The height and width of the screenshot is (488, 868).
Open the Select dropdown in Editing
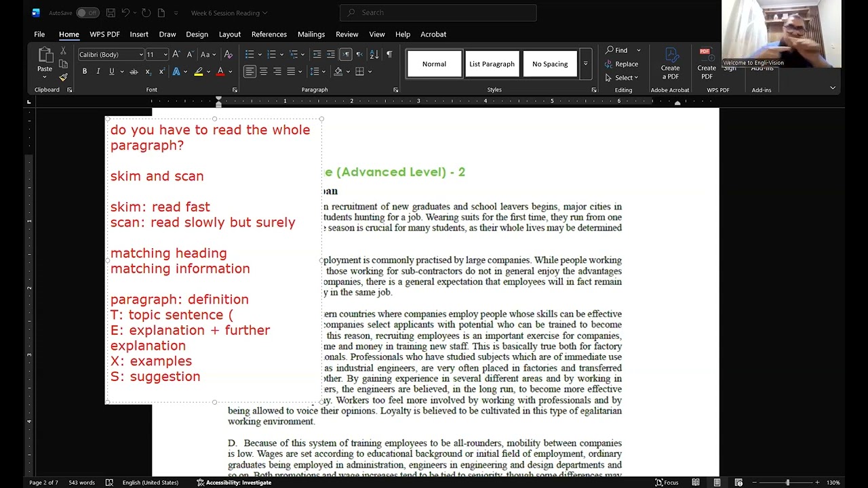622,77
